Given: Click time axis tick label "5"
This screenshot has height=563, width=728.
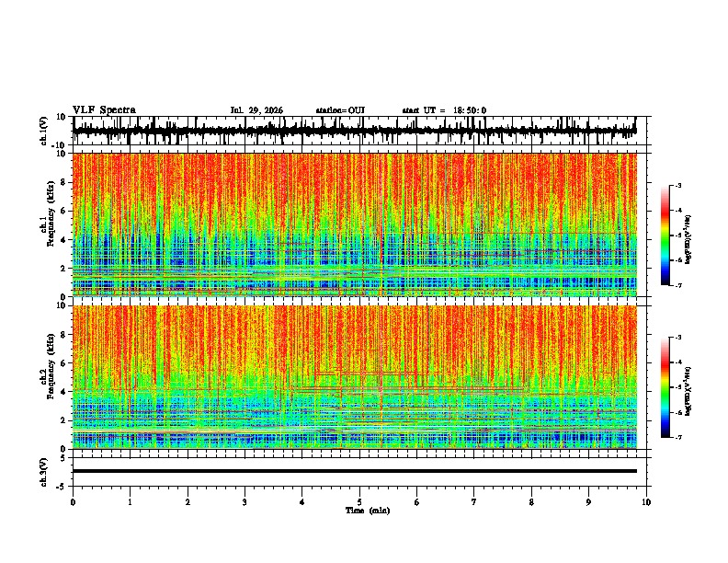Looking at the screenshot, I should tap(359, 502).
